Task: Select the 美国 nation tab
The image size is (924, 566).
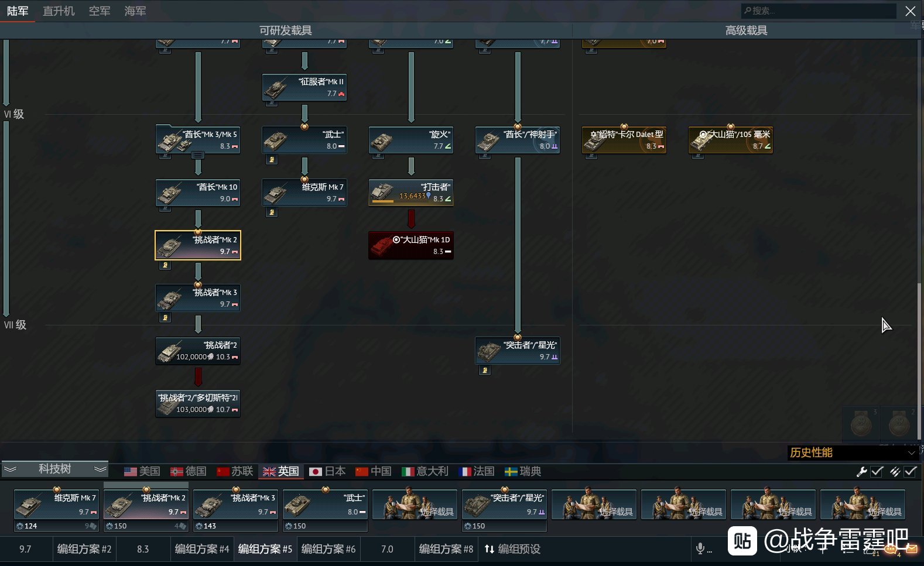Action: coord(142,471)
